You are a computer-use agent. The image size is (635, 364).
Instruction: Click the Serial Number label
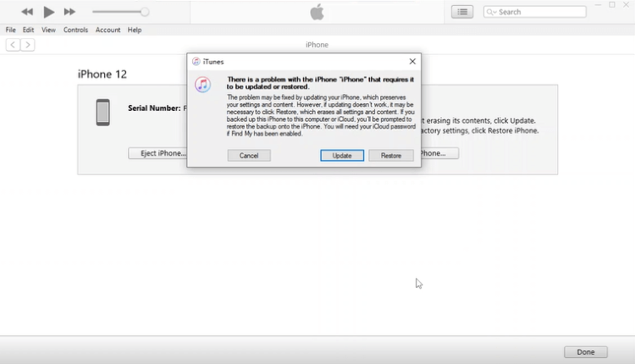point(154,108)
